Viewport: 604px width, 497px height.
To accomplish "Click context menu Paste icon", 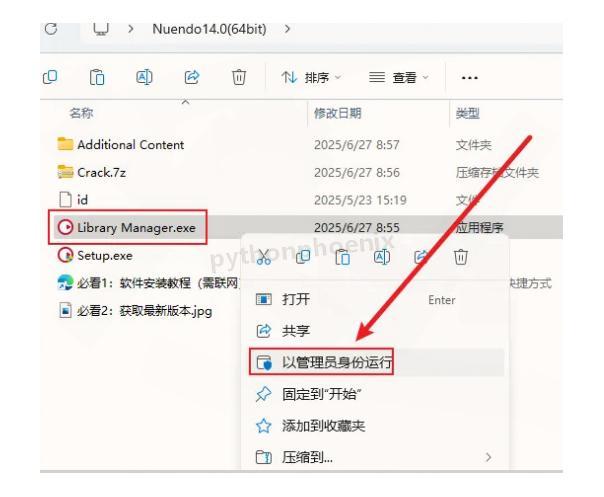I will point(342,257).
